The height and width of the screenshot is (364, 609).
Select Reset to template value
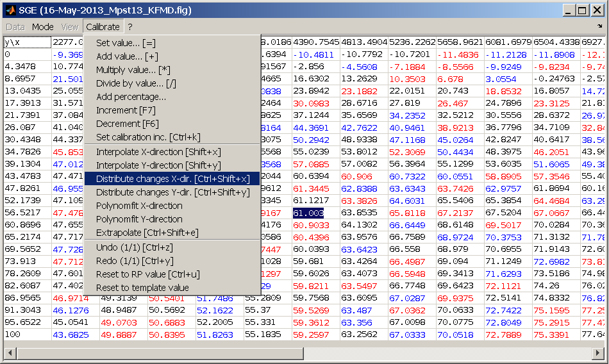pos(142,288)
